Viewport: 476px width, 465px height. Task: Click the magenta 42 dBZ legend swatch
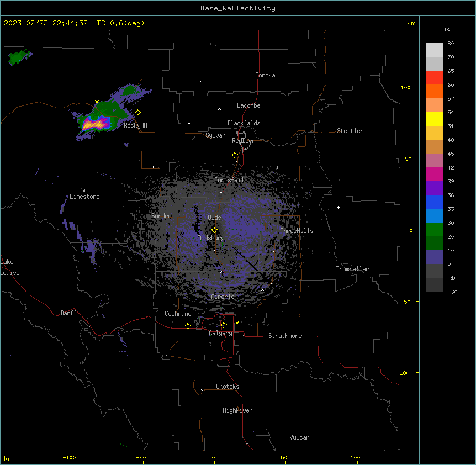434,174
